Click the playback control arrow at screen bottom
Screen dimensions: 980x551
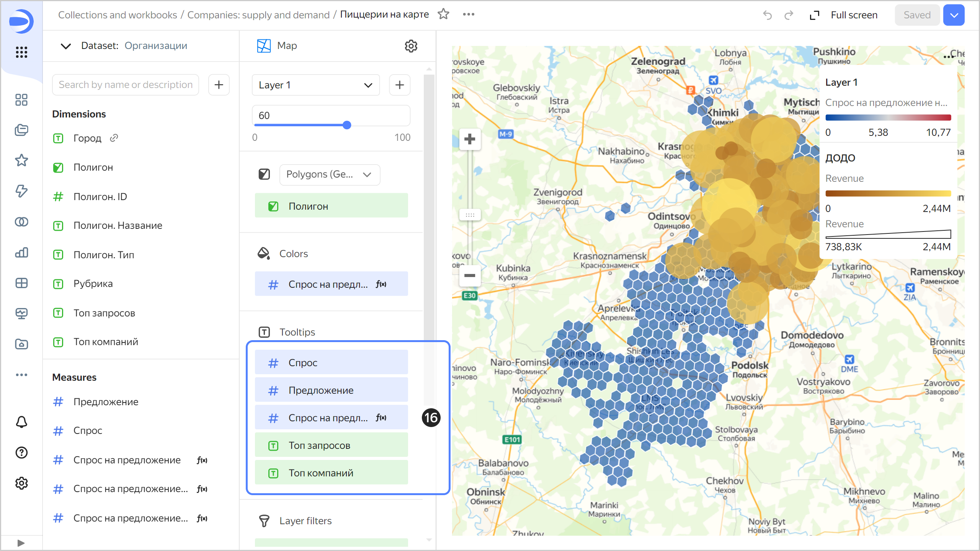tap(21, 543)
